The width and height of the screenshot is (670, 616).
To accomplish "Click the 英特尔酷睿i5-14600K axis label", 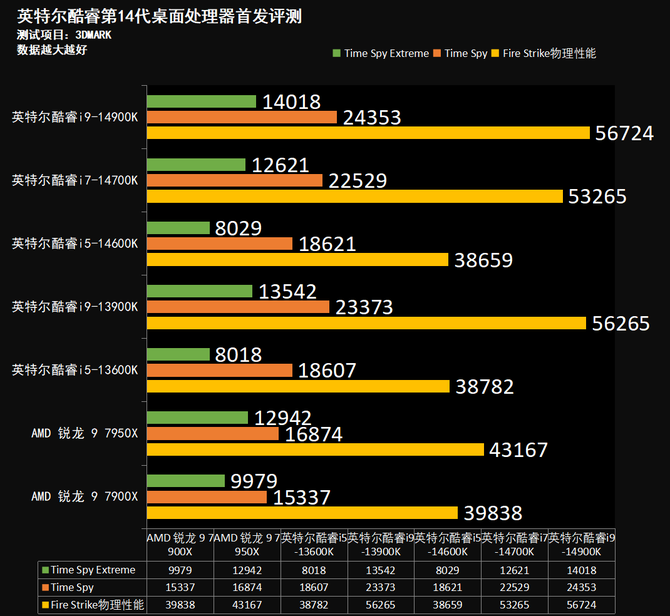I will (75, 243).
